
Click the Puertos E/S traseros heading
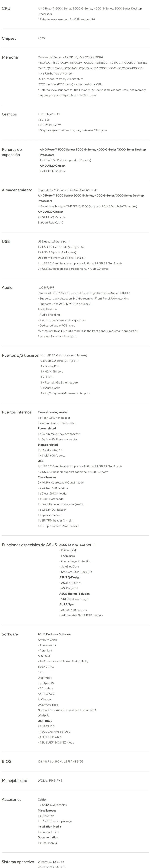coord(20,355)
